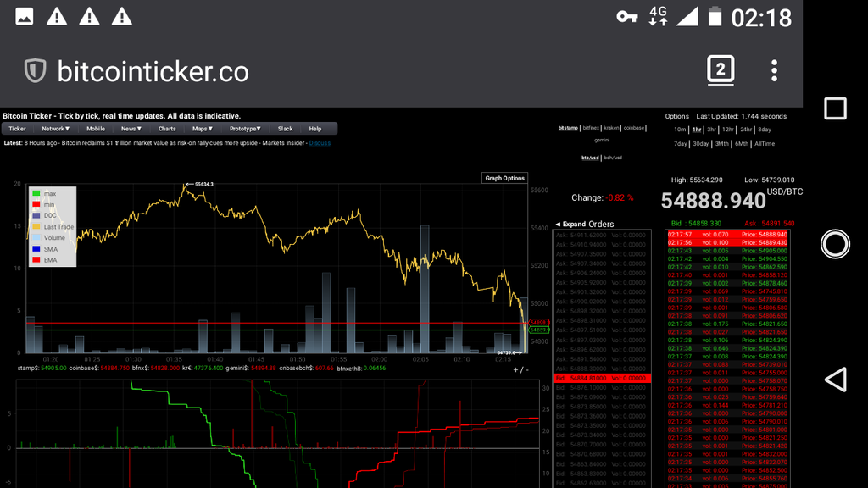Set the chart range to 3hr

pyautogui.click(x=711, y=130)
